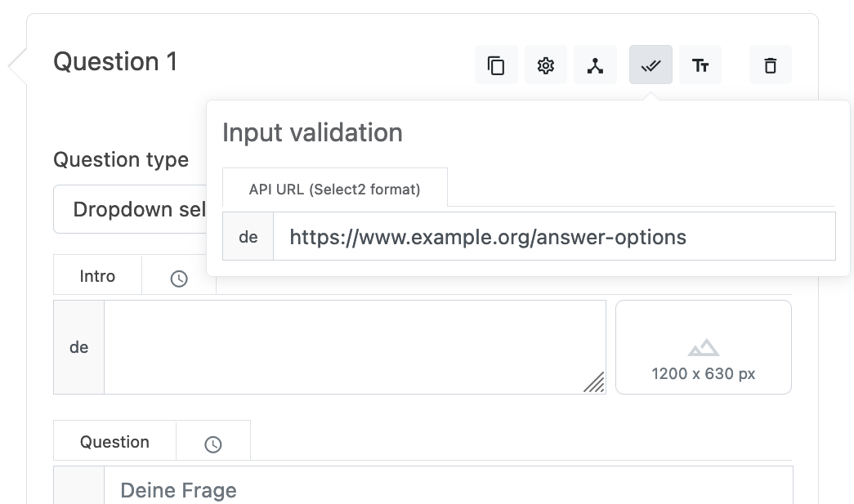Image resolution: width=854 pixels, height=504 pixels.
Task: Switch to the Intro tab
Action: (97, 276)
